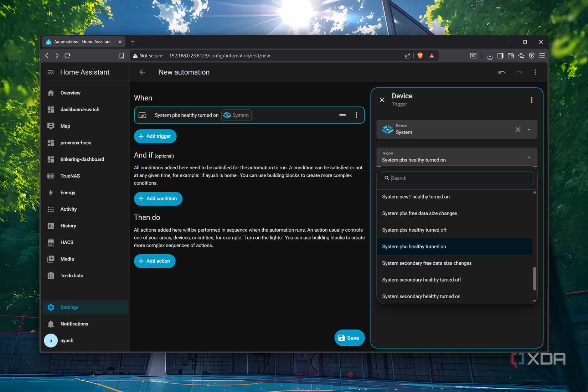Click the HACS store icon
588x392 pixels.
[x=51, y=242]
